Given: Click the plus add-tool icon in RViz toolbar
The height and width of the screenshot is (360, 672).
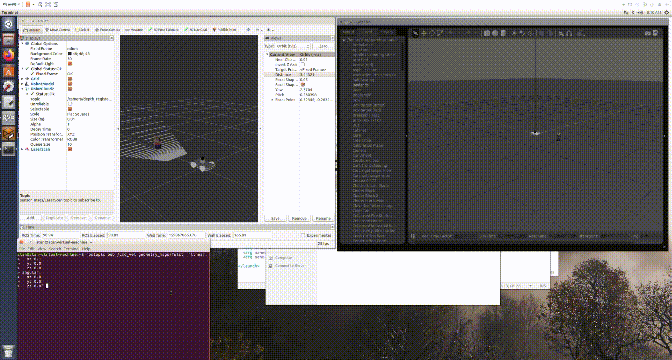Looking at the screenshot, I should point(249,30).
